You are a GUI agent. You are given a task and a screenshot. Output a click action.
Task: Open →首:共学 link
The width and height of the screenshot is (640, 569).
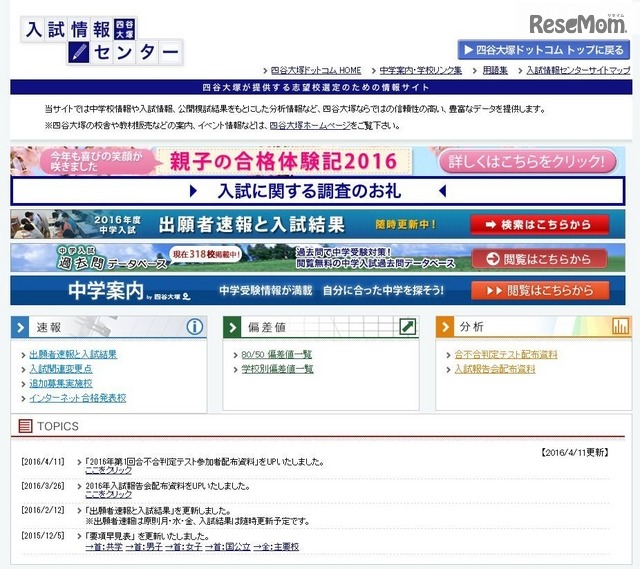(x=104, y=547)
